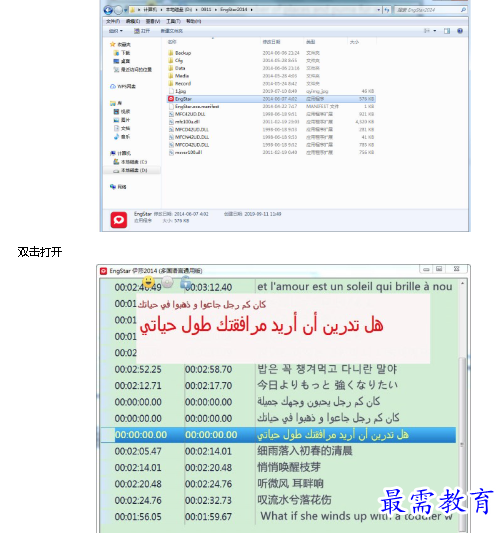The width and height of the screenshot is (502, 533).
Task: Click the 新建文件夹 button
Action: tap(172, 31)
